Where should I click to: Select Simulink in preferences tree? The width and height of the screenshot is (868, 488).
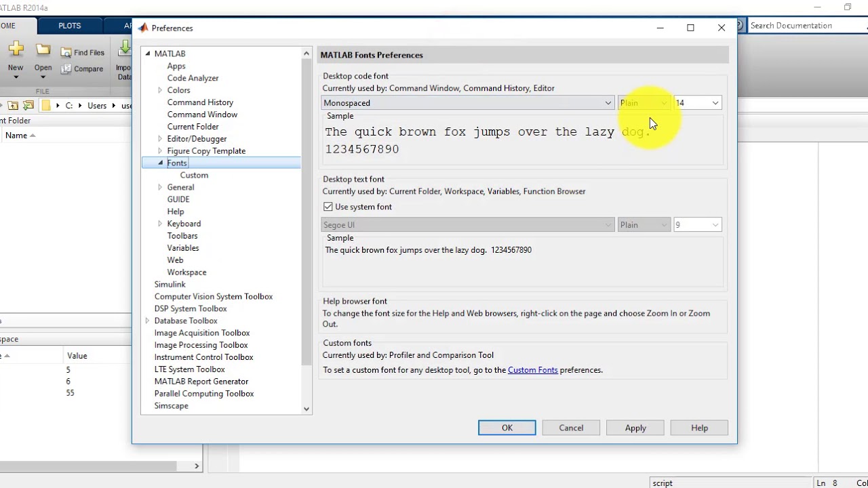pos(170,285)
